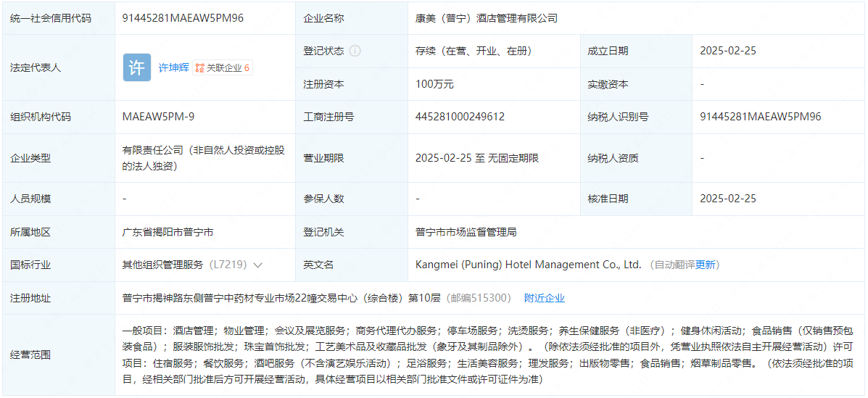Click region 广东省揭阳市普宁市
The image size is (868, 398).
pos(168,232)
